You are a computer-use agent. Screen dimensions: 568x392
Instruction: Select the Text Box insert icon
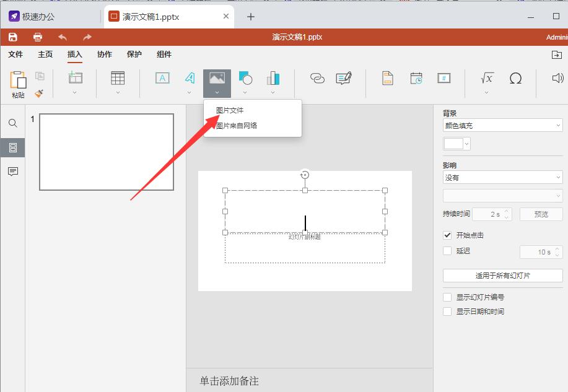[162, 79]
